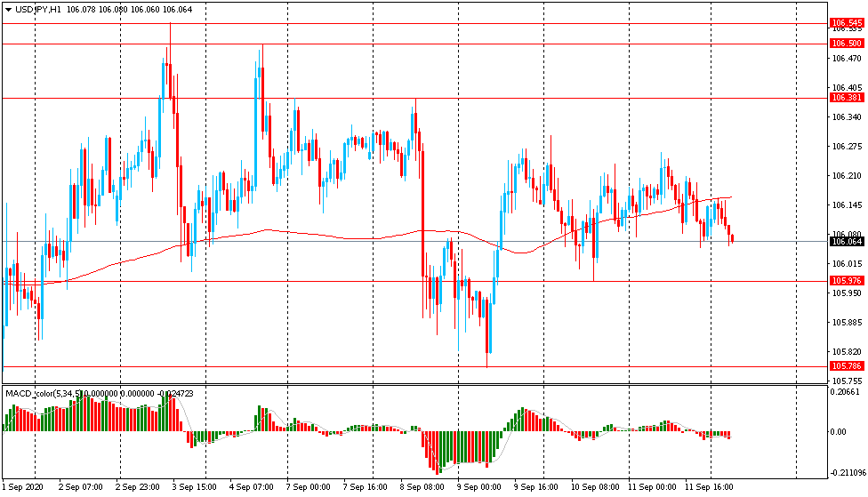This screenshot has height=497, width=868.
Task: Click the 3 Sep 15:00 time label
Action: [x=195, y=487]
